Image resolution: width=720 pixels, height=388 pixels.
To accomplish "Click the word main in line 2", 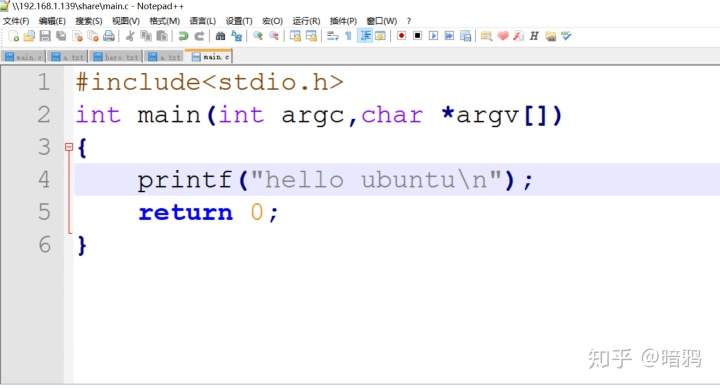I will click(169, 115).
